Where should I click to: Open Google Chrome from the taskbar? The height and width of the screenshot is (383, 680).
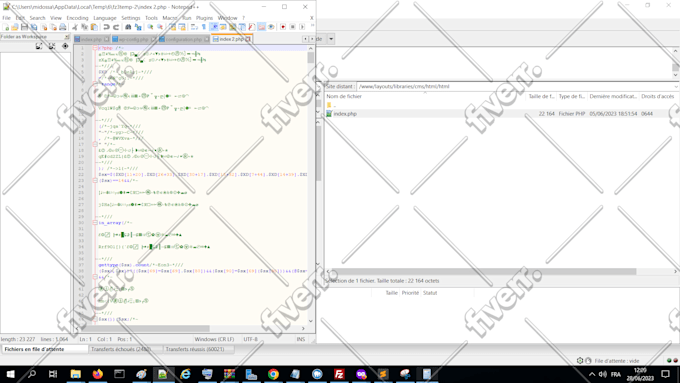(273, 374)
